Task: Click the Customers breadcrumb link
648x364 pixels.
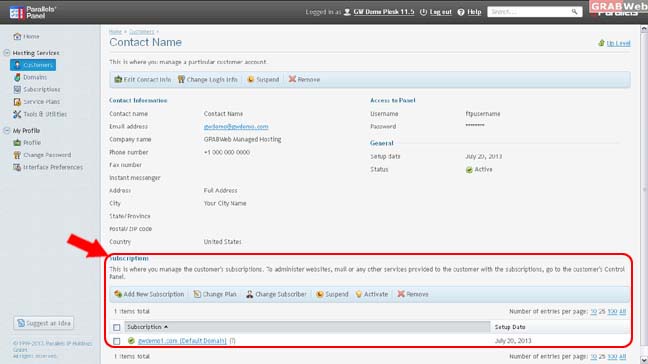Action: click(x=141, y=31)
